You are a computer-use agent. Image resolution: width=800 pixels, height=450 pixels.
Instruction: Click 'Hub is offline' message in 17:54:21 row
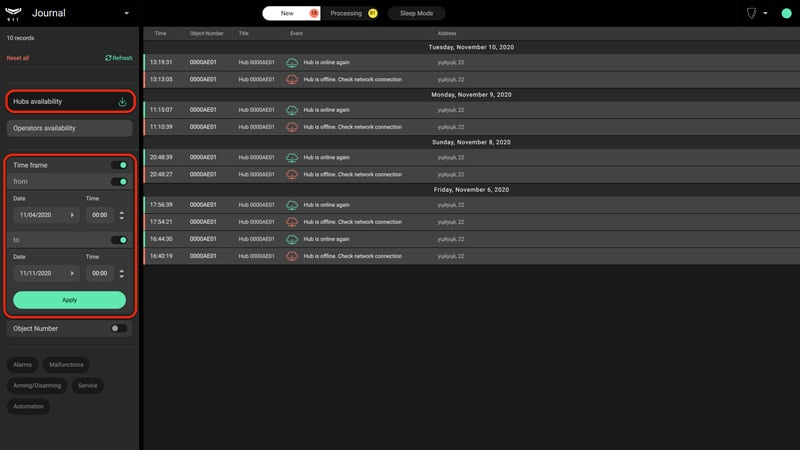tap(353, 222)
